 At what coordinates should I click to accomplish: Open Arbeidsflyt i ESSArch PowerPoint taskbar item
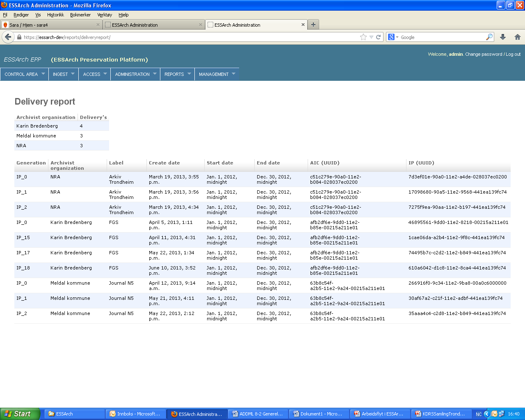point(380,414)
